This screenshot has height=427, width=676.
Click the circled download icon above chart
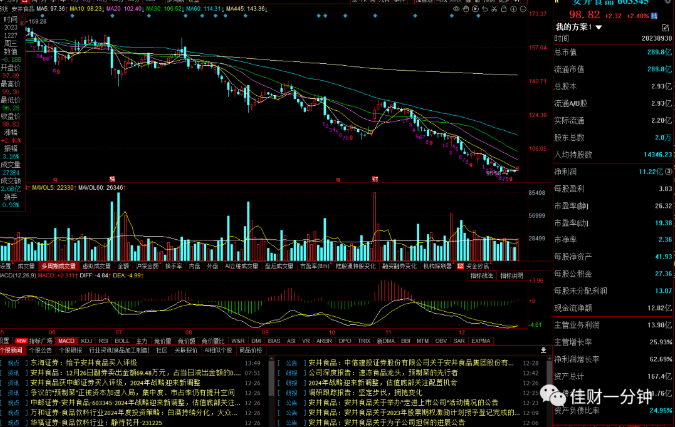click(x=513, y=9)
